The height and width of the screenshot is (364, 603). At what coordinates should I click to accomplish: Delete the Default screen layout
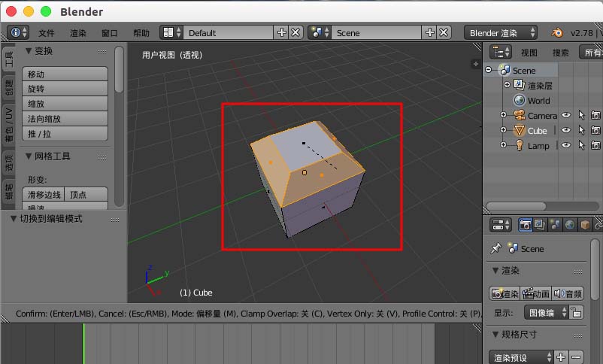tap(295, 32)
